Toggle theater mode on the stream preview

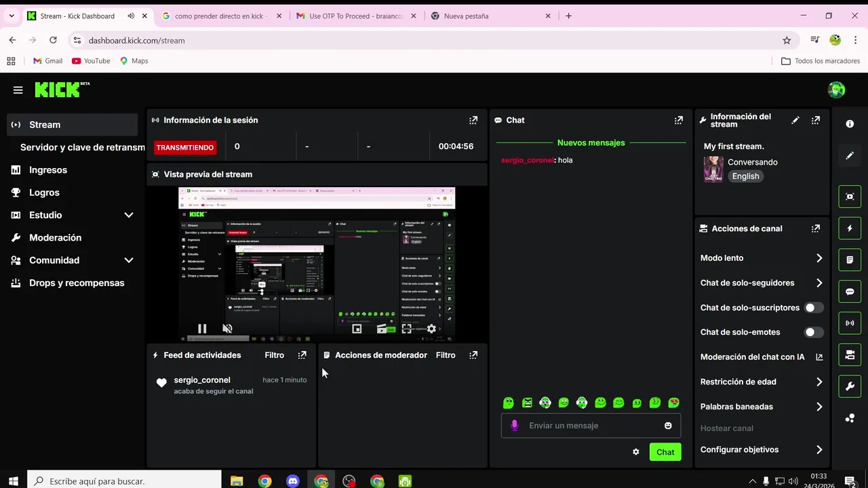(382, 329)
